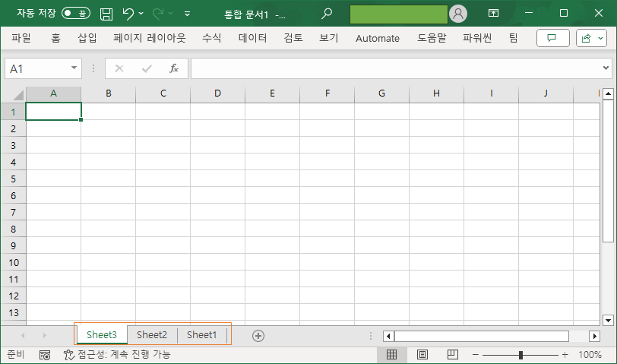The width and height of the screenshot is (617, 364).
Task: Select Normal view in status bar
Action: [392, 355]
